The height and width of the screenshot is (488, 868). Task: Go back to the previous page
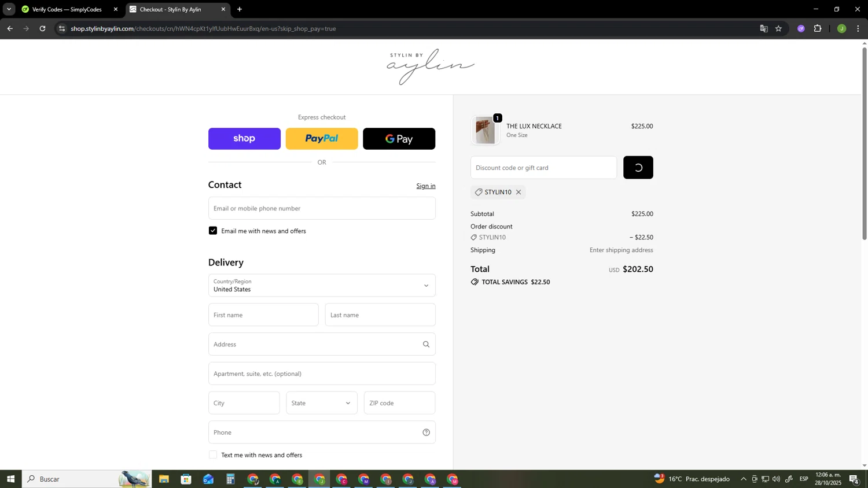[x=10, y=28]
